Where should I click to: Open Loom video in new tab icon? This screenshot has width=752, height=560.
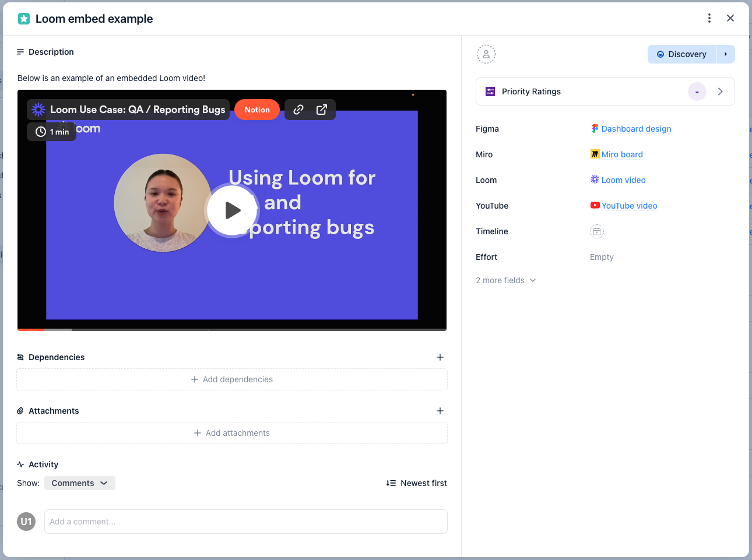(322, 110)
